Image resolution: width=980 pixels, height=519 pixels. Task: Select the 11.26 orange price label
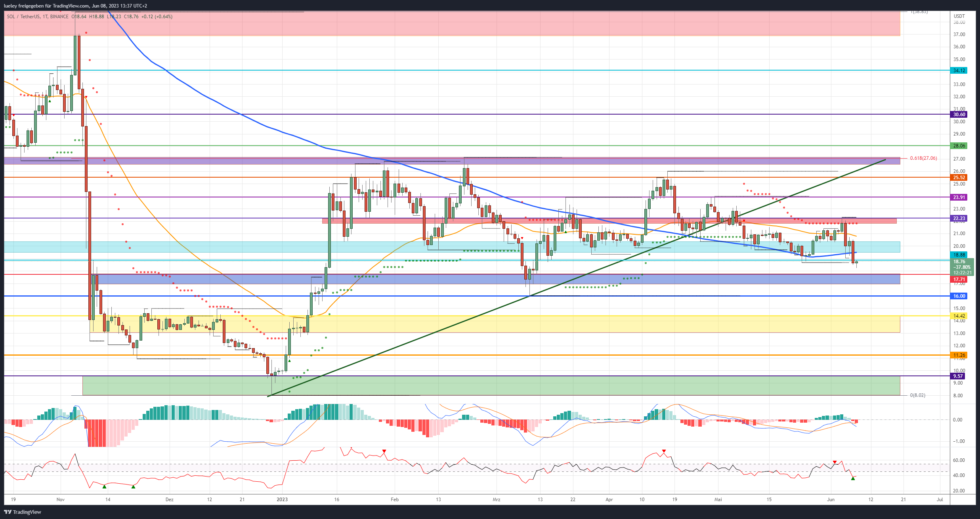click(x=959, y=355)
